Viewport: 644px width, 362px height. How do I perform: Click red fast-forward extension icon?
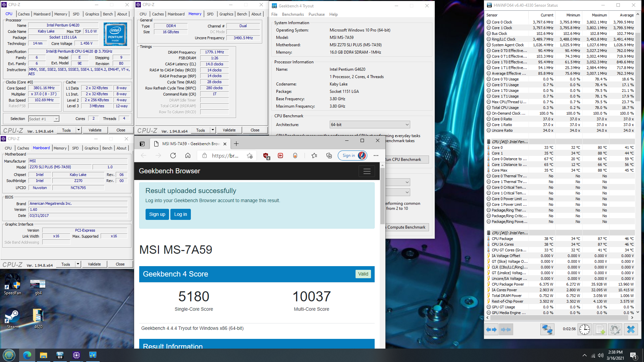point(280,156)
